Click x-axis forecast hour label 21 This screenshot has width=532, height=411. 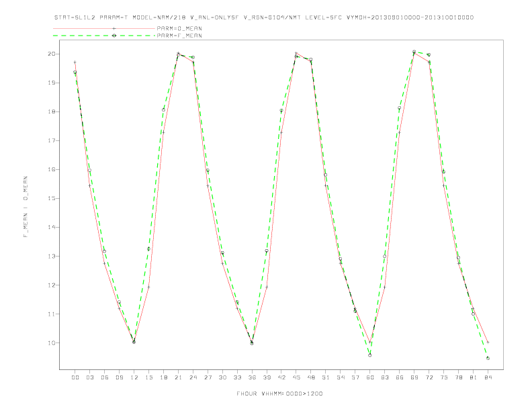click(178, 377)
